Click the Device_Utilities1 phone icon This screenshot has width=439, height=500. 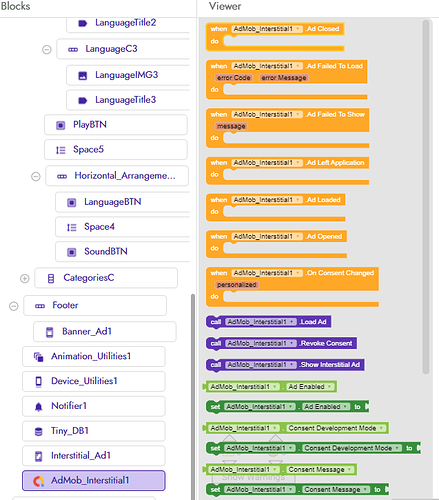pos(38,381)
